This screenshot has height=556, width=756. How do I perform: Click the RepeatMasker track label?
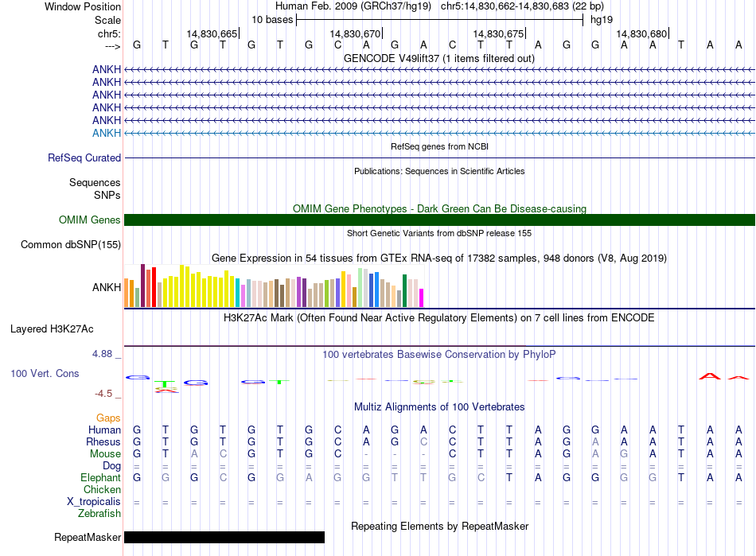88,538
